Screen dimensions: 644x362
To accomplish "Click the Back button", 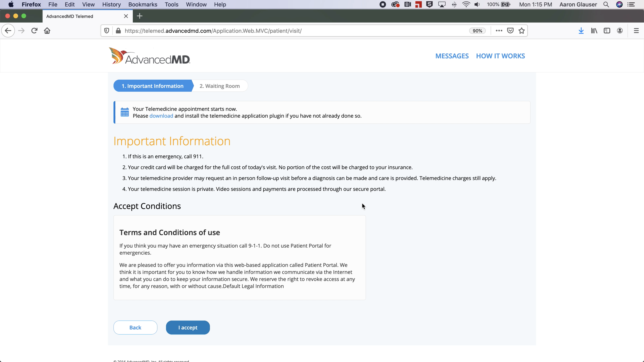I will pyautogui.click(x=135, y=328).
